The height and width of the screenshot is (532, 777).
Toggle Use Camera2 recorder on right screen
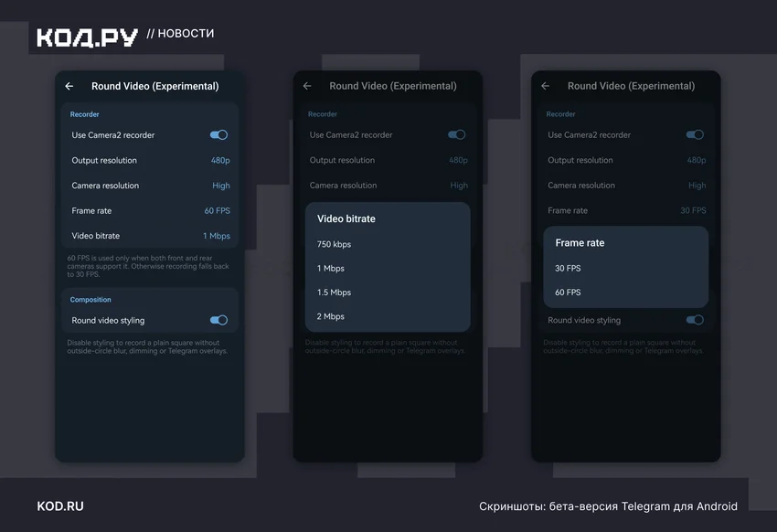(x=695, y=134)
